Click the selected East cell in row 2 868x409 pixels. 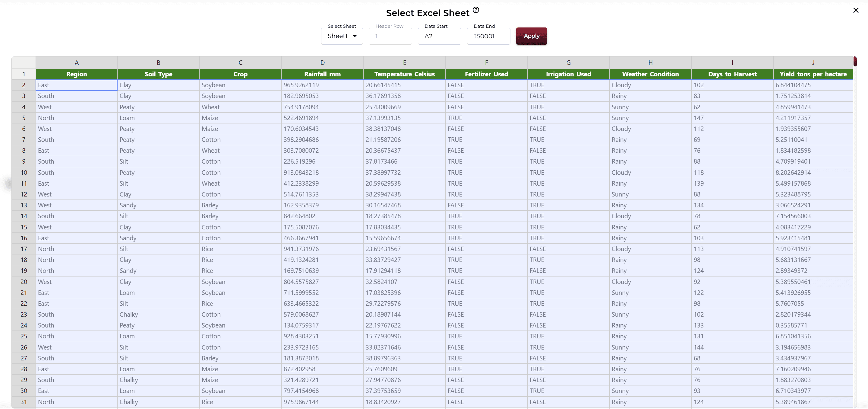(x=77, y=85)
